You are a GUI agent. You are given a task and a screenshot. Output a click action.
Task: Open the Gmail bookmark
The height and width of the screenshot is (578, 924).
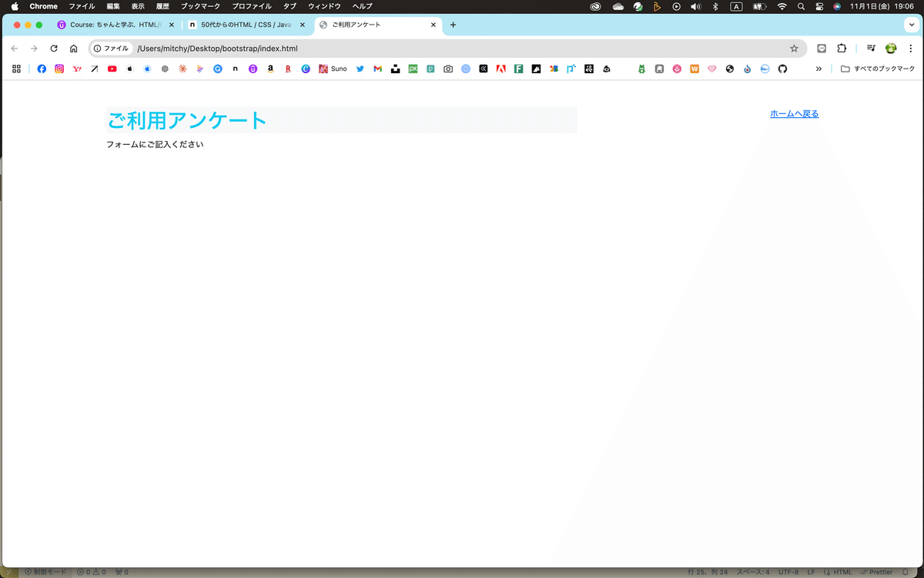pyautogui.click(x=377, y=69)
